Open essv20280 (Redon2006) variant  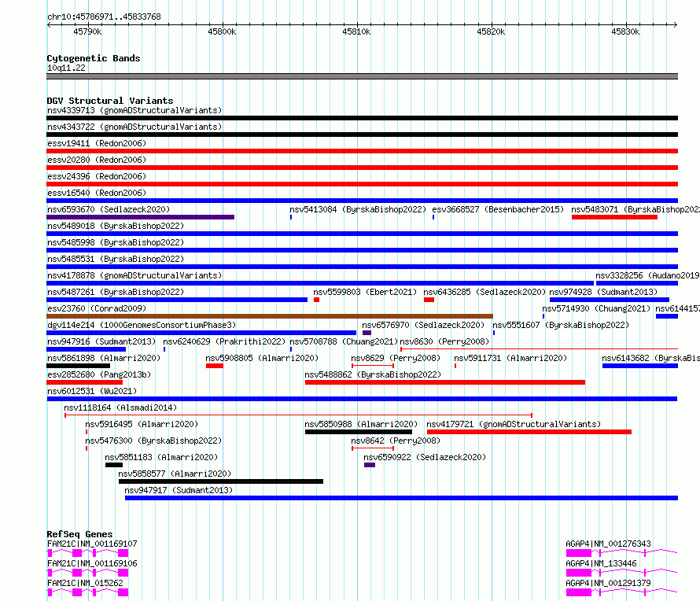97,160
